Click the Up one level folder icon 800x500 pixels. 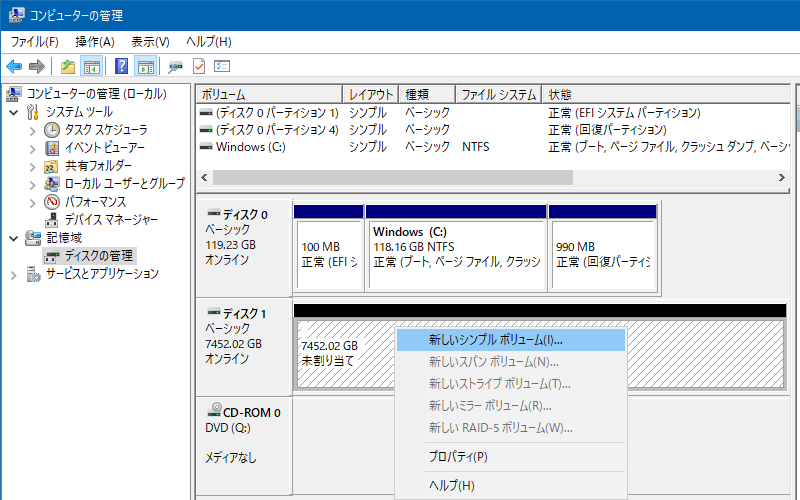click(x=68, y=66)
